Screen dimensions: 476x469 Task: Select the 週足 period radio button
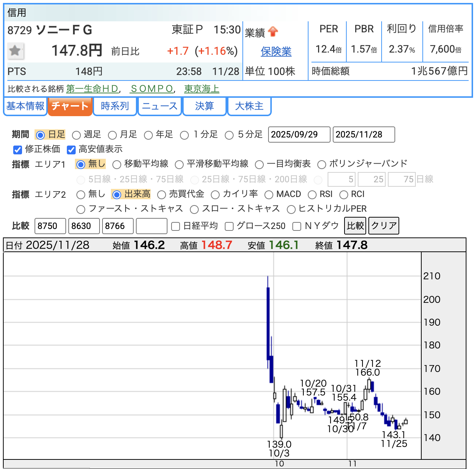[x=76, y=135]
